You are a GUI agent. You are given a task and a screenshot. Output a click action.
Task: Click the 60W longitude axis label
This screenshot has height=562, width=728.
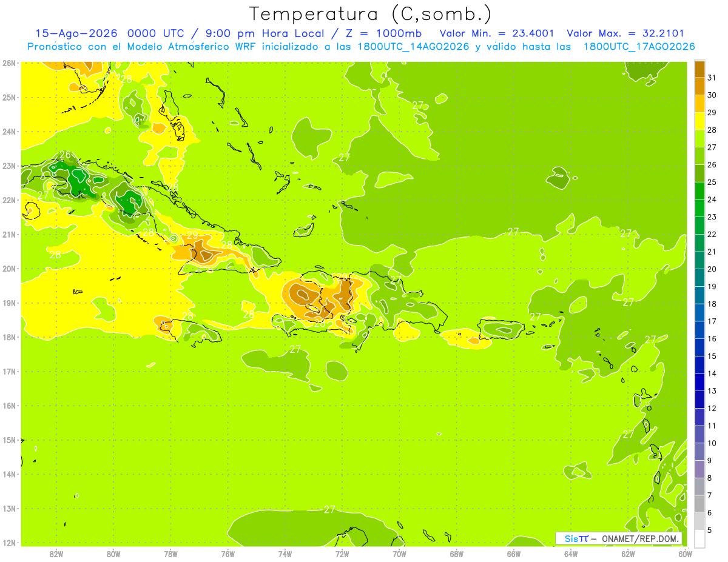tap(685, 554)
